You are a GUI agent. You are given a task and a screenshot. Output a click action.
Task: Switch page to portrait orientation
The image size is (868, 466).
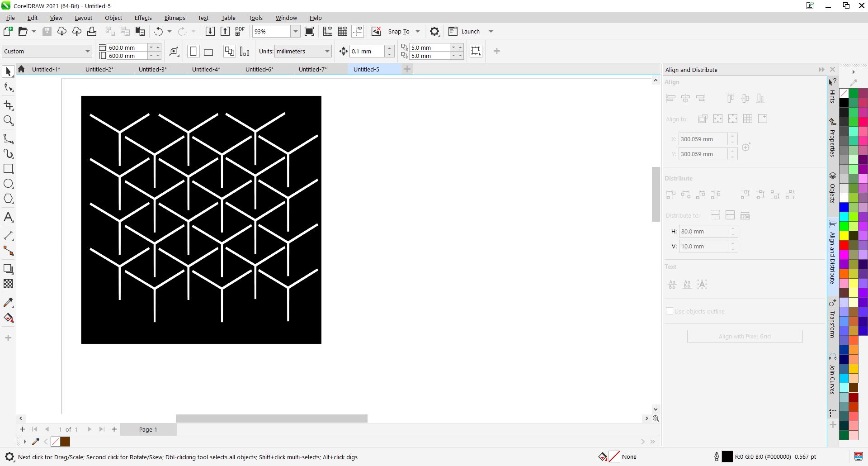point(193,52)
